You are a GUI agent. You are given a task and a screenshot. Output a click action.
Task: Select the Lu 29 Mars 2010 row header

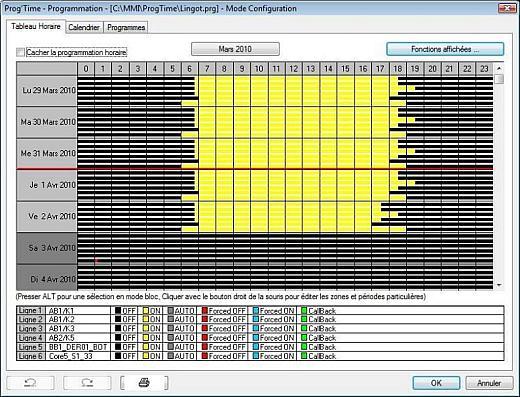click(x=47, y=91)
